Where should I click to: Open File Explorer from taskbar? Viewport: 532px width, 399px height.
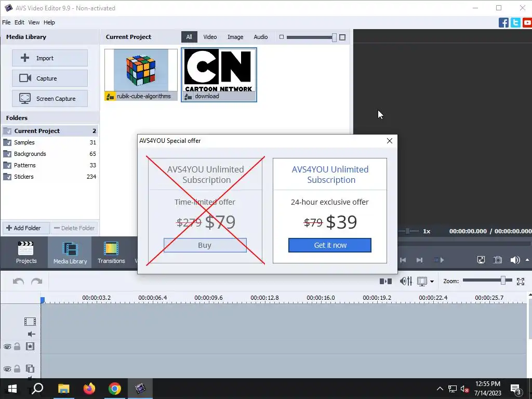click(x=63, y=389)
